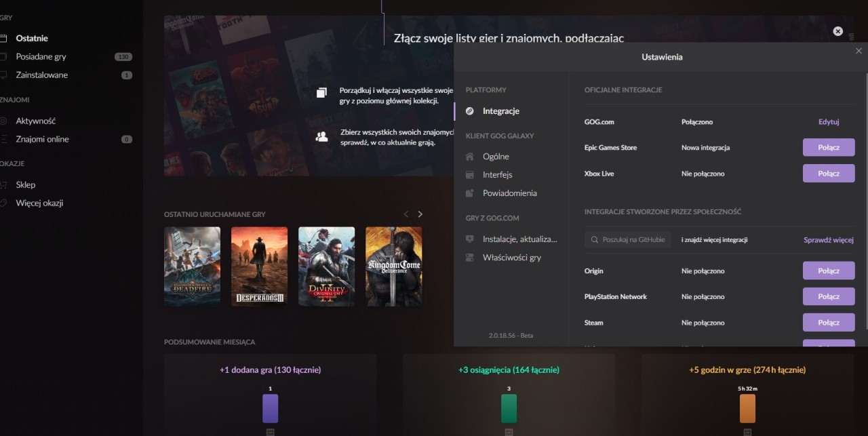The height and width of the screenshot is (436, 868).
Task: Open Powiadomienia using its icon
Action: tap(469, 193)
